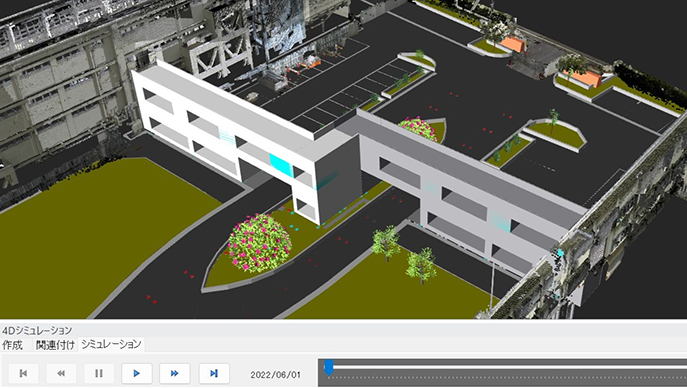Click the 2022/06/01 date display
This screenshot has height=388, width=687.
pos(276,375)
